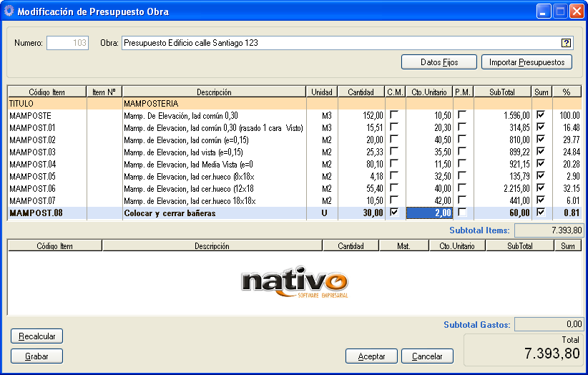Toggle C.M. checkbox for MAMPOST.05 row
Viewport: 588px width, 375px height.
pos(394,176)
